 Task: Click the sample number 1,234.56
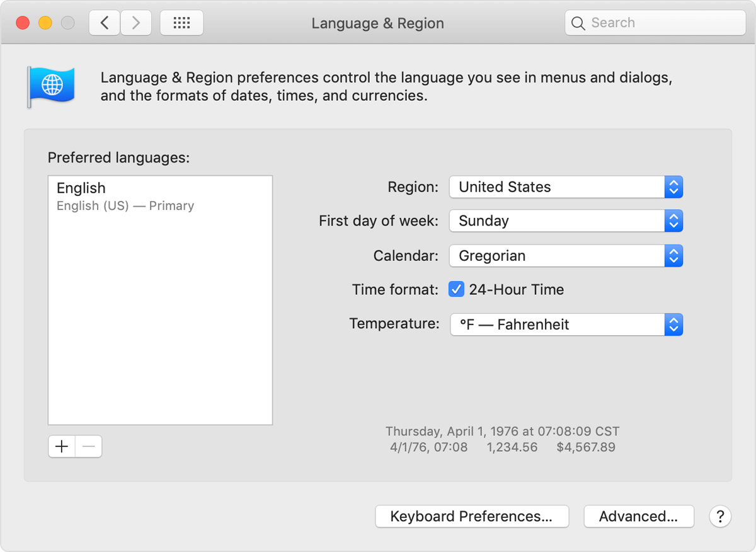click(x=512, y=447)
